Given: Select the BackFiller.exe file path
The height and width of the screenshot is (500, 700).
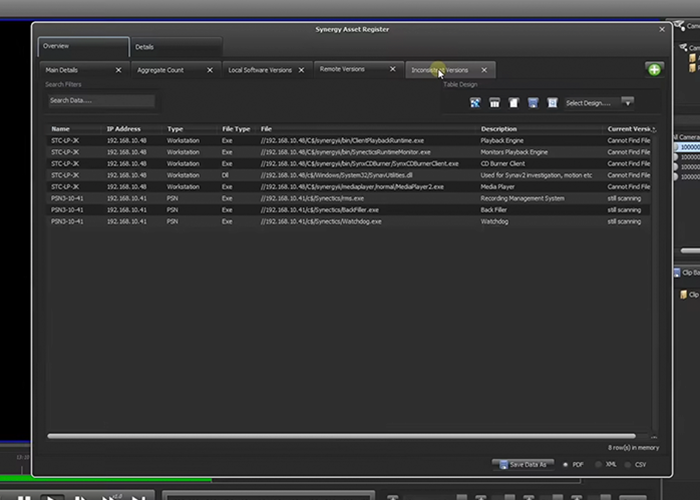Looking at the screenshot, I should (x=320, y=210).
